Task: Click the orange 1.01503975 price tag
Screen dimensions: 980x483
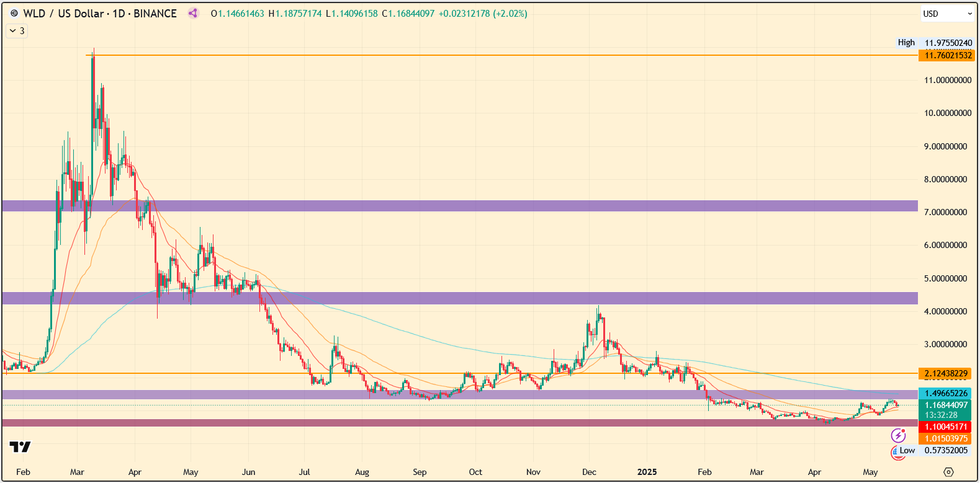Action: click(x=945, y=438)
